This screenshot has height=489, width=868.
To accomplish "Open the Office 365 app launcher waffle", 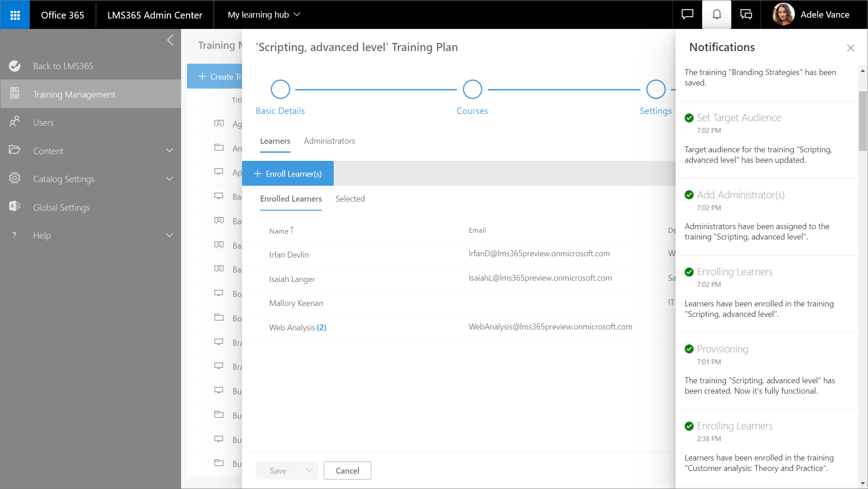I will click(x=15, y=15).
